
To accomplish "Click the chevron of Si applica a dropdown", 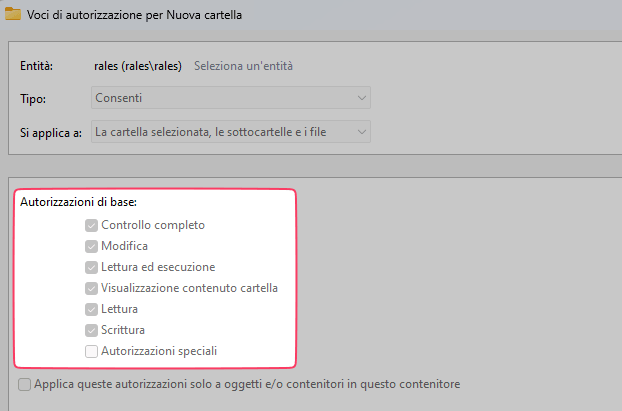I will click(361, 131).
